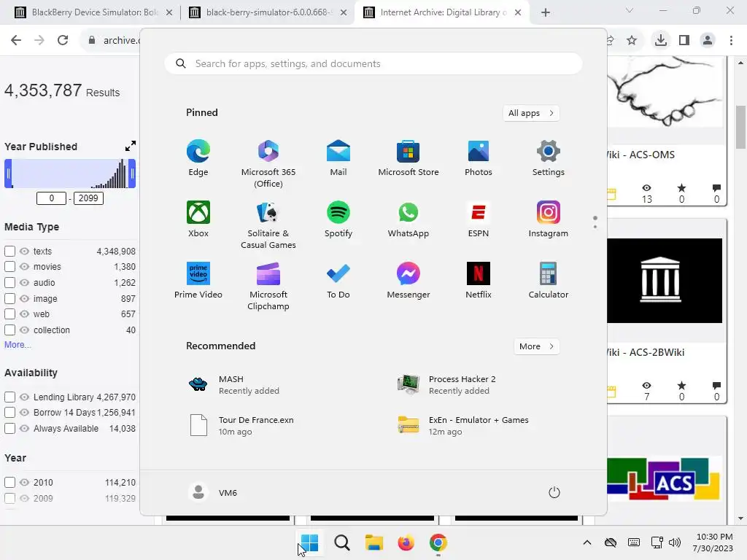The height and width of the screenshot is (560, 747).
Task: Check the Borrow 14 Days checkbox
Action: pyautogui.click(x=9, y=413)
